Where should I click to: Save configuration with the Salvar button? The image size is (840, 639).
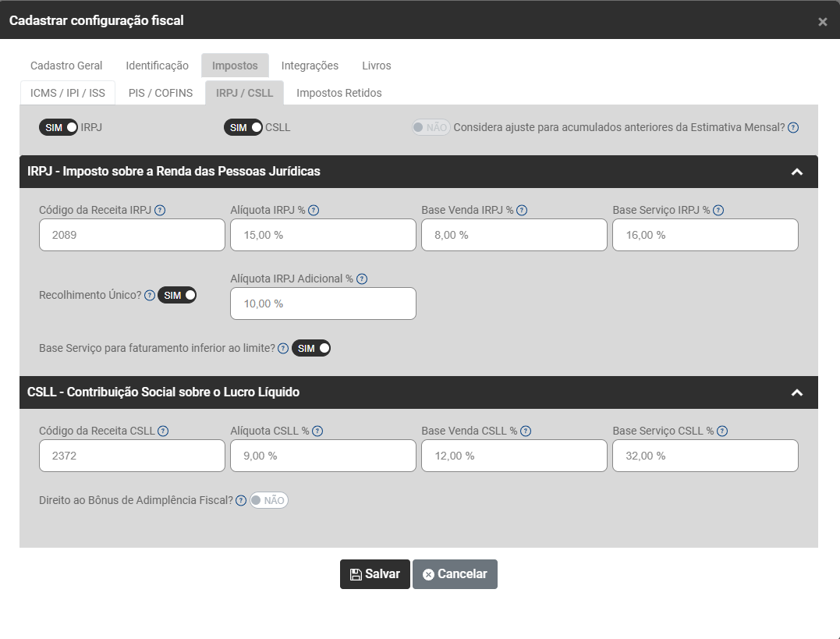[x=374, y=574]
